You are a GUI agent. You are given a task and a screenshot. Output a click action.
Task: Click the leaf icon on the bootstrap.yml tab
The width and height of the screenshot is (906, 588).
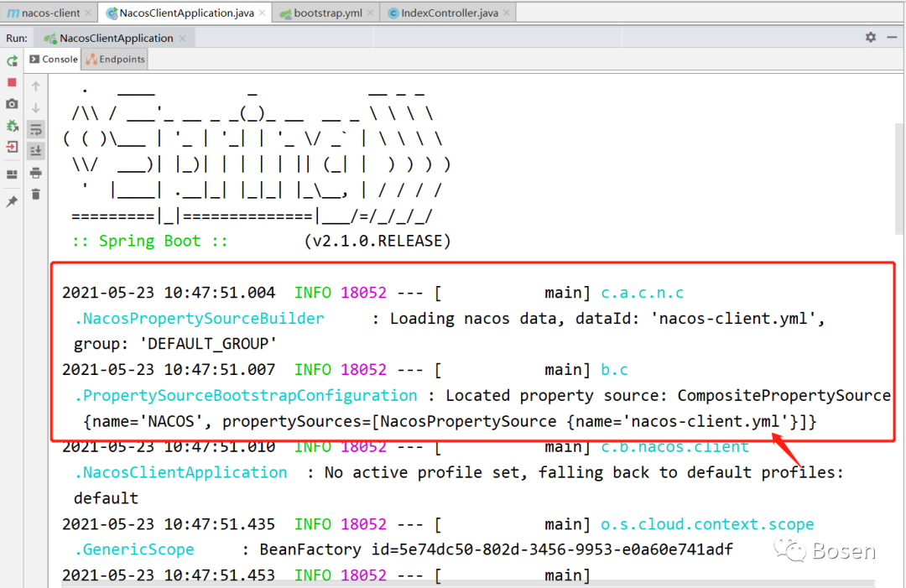285,13
